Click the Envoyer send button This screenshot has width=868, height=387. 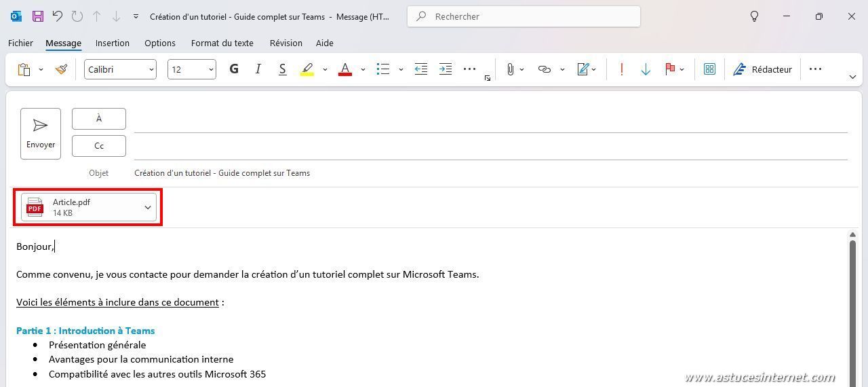click(41, 134)
